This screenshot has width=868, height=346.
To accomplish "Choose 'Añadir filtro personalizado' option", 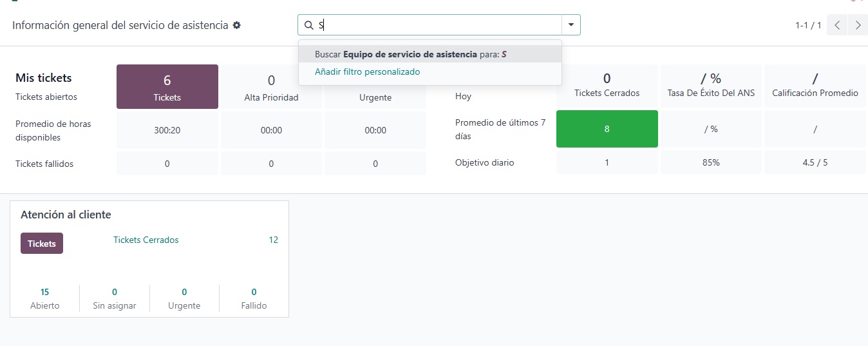I will pos(367,72).
